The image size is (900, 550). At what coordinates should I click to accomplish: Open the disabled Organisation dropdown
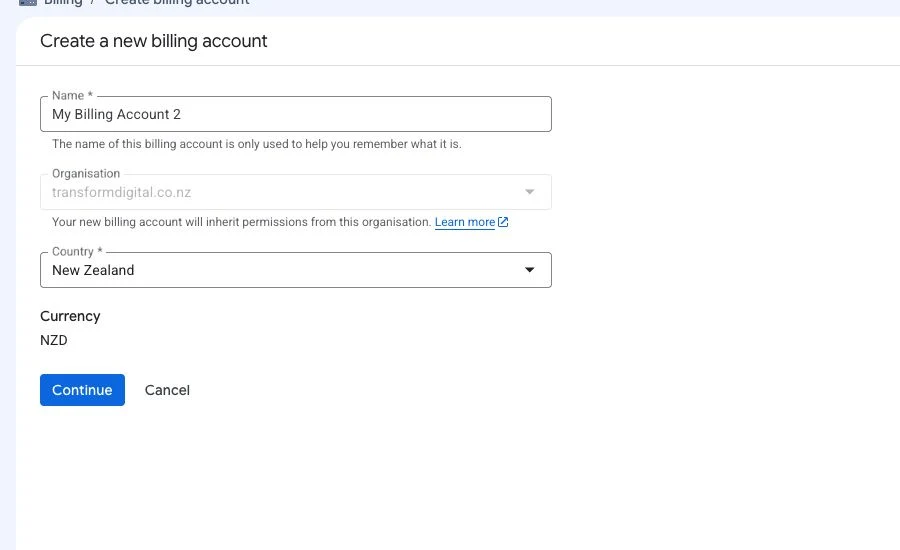[296, 192]
